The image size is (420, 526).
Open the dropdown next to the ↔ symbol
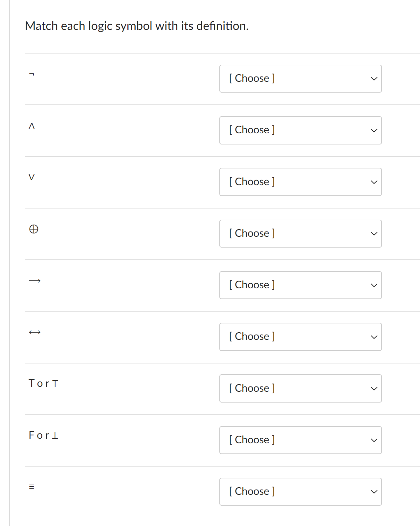pyautogui.click(x=300, y=337)
